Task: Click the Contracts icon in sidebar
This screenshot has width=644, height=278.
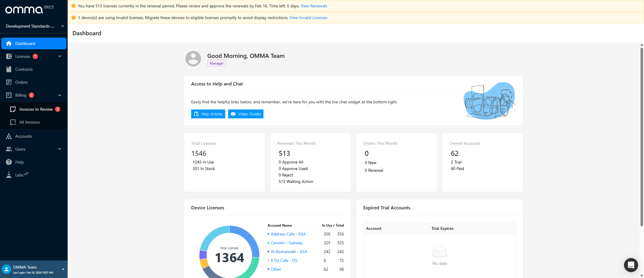Action: (x=9, y=69)
